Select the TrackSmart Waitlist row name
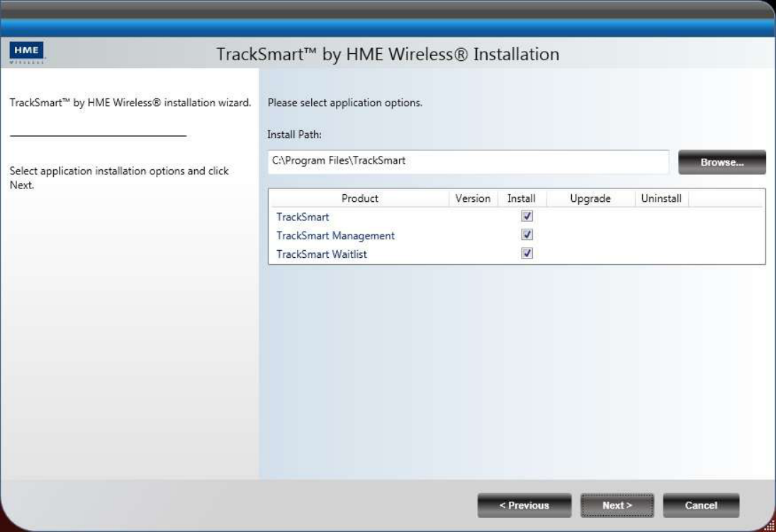776x532 pixels. 322,254
